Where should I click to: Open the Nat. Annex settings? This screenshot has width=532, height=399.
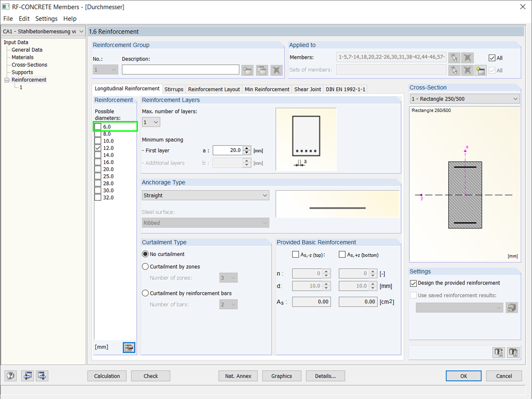point(238,376)
